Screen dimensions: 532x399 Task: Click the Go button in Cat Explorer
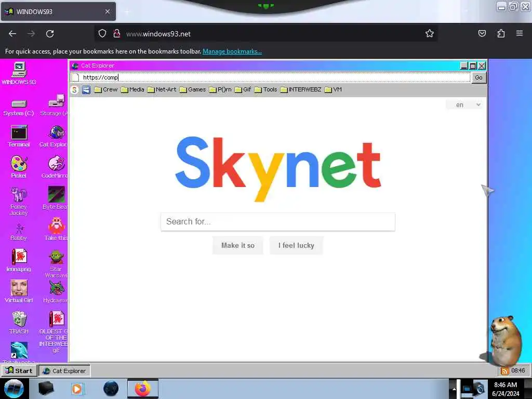(478, 77)
